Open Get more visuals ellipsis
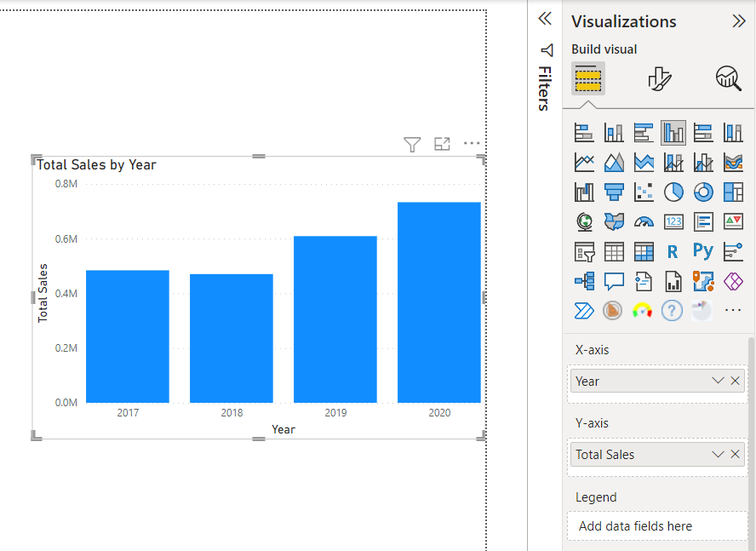This screenshot has height=551, width=756. click(x=733, y=310)
